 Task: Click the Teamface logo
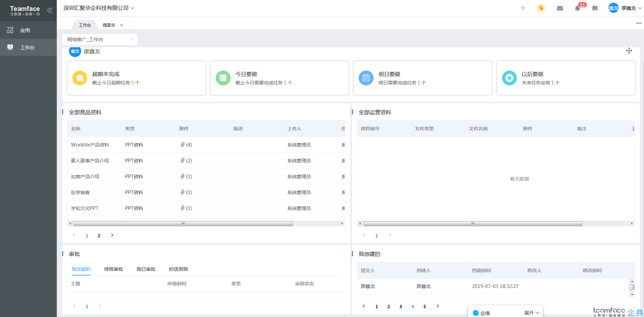coord(25,10)
